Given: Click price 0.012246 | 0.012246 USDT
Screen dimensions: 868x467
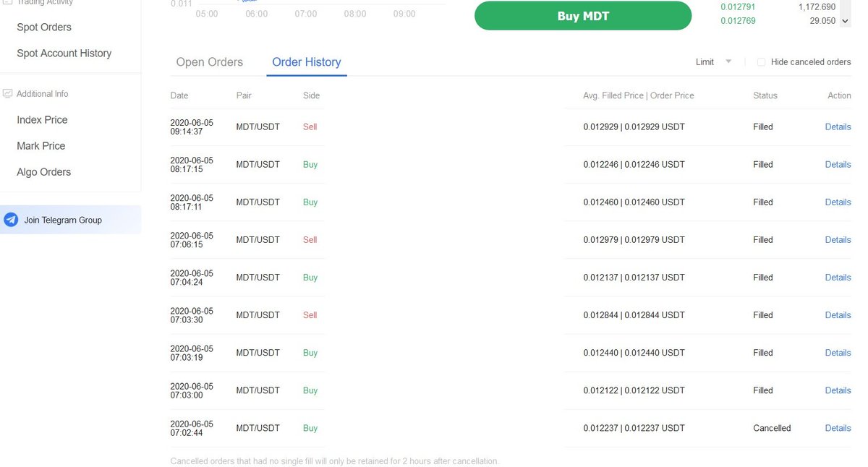Looking at the screenshot, I should 634,165.
